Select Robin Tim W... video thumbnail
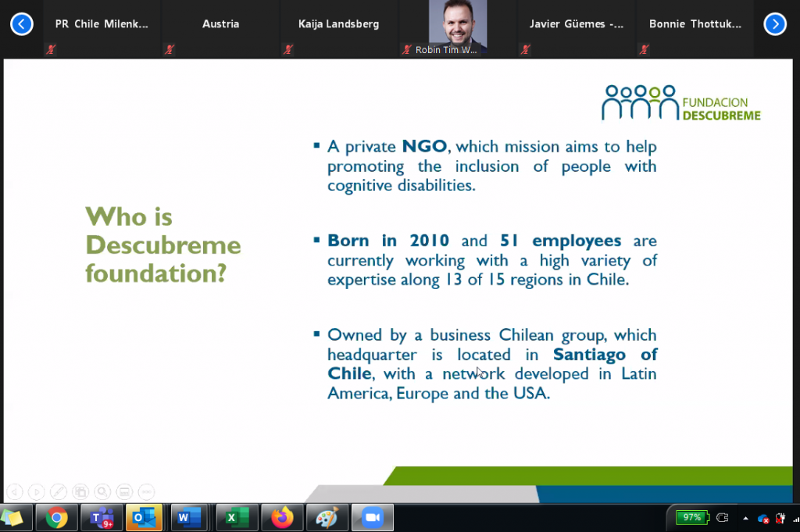 click(457, 27)
